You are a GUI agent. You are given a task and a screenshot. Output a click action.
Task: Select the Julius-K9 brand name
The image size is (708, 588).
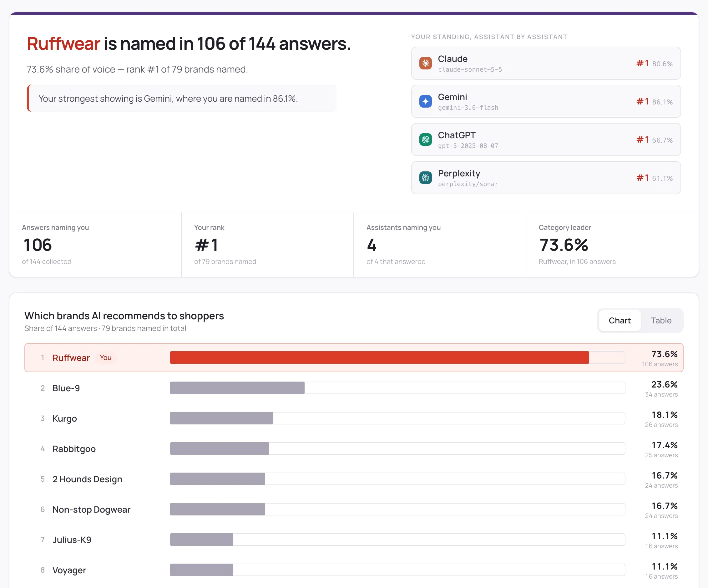(x=72, y=540)
